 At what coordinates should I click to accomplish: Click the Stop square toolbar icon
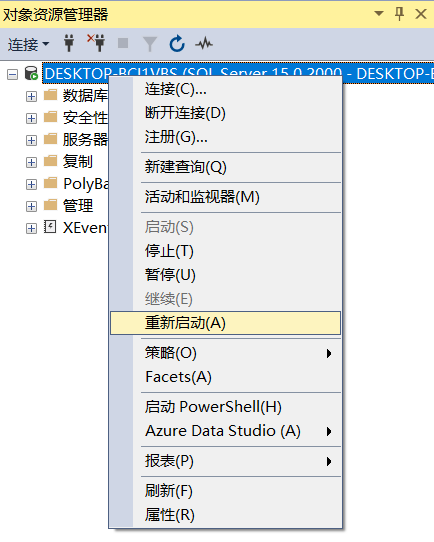123,44
